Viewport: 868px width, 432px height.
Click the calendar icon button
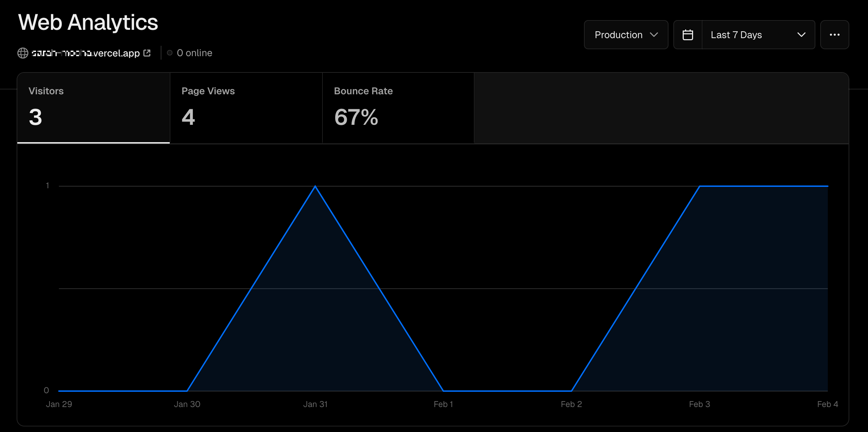(688, 35)
